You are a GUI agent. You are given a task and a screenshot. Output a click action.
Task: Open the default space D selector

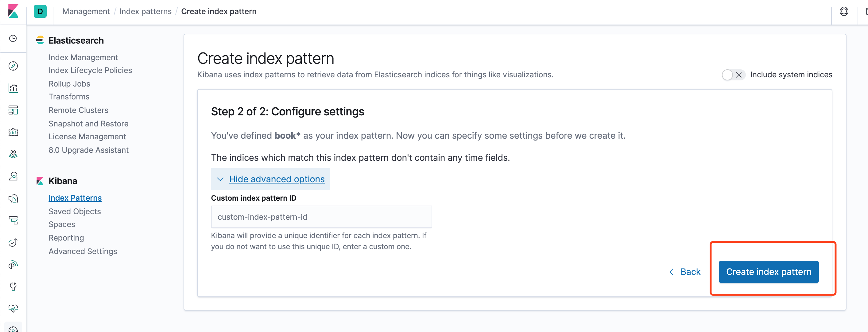[40, 11]
